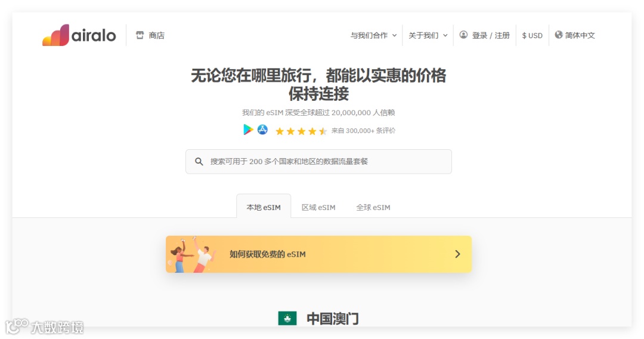Click the globe language icon

[x=559, y=35]
